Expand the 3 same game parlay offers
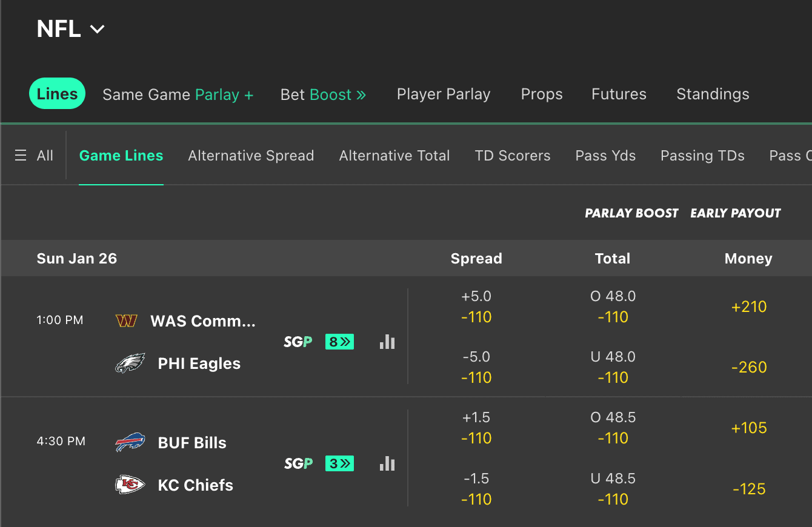812x527 pixels. click(x=339, y=463)
